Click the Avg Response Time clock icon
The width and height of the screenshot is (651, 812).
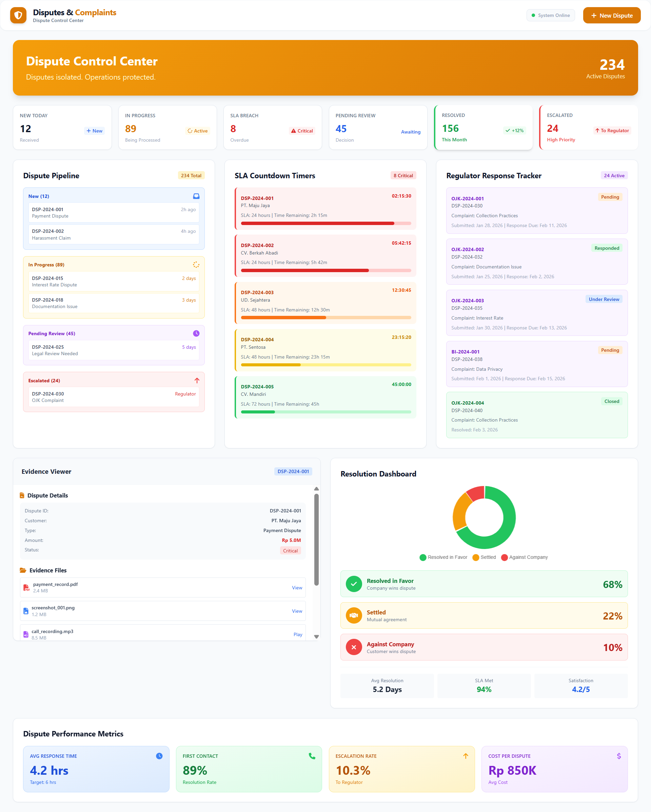click(x=159, y=756)
